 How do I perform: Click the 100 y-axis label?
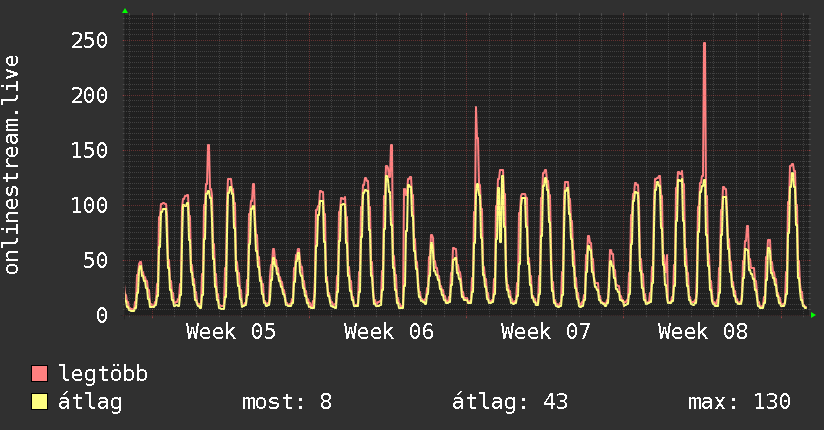[89, 206]
